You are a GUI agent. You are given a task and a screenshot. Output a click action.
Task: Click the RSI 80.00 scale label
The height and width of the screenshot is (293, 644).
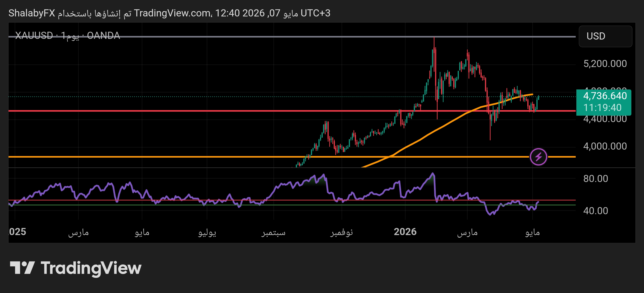tap(595, 179)
